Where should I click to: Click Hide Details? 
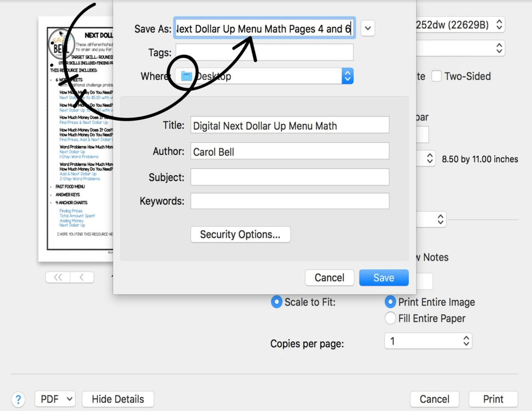(117, 399)
